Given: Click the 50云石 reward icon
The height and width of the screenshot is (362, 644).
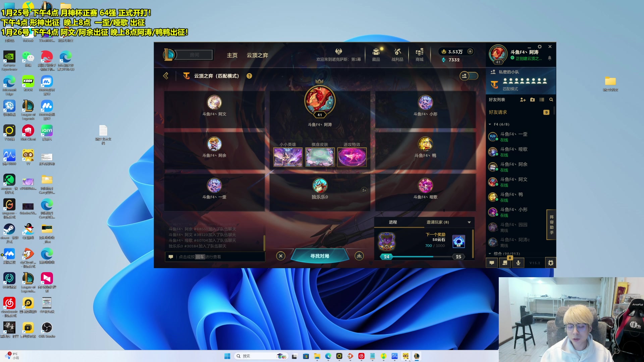Looking at the screenshot, I should (459, 241).
